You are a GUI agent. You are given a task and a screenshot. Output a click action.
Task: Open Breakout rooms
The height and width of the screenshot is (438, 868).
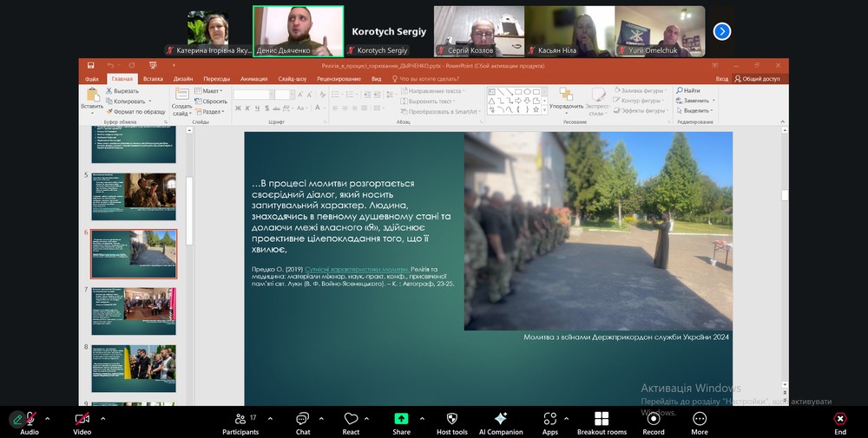coord(602,419)
